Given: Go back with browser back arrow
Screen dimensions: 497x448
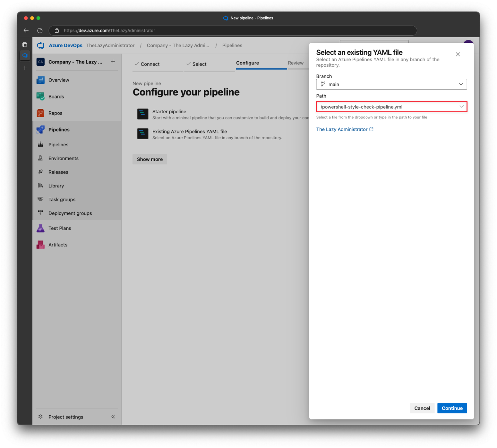Looking at the screenshot, I should 26,30.
